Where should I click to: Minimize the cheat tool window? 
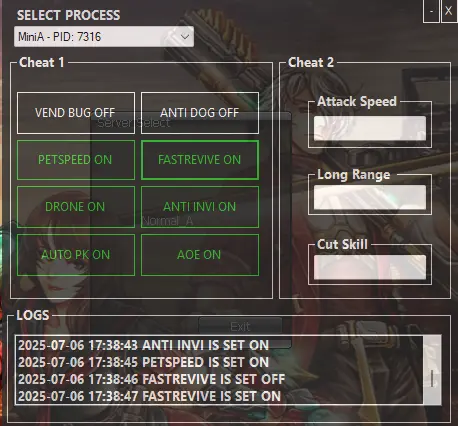point(431,11)
